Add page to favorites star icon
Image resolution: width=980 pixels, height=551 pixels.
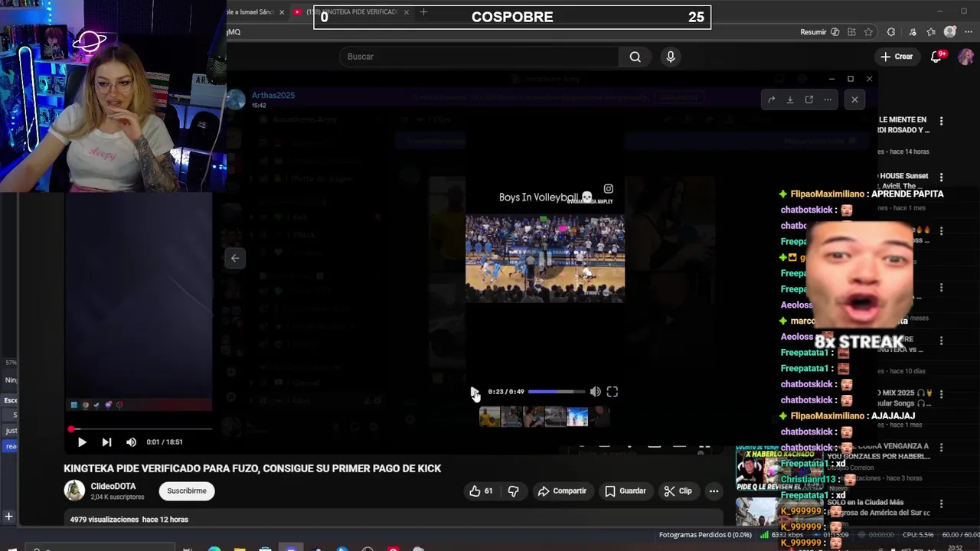868,32
